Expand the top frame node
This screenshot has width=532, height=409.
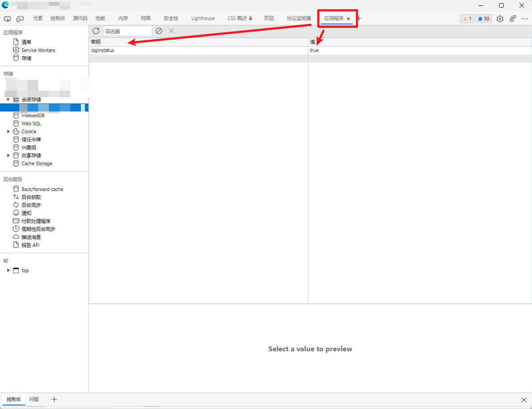click(x=8, y=270)
